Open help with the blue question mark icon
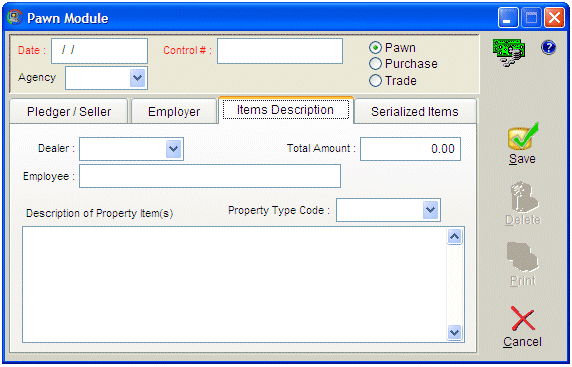Viewport: 572px width, 367px height. (x=548, y=47)
